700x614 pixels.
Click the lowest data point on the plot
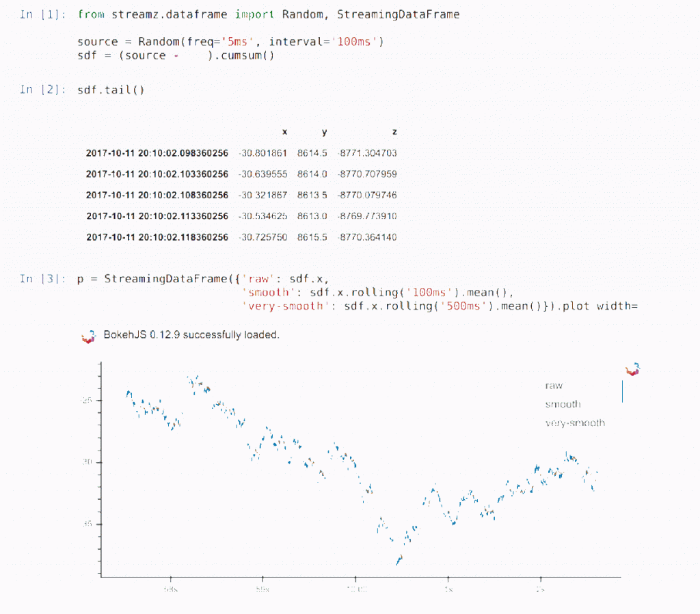click(x=399, y=563)
